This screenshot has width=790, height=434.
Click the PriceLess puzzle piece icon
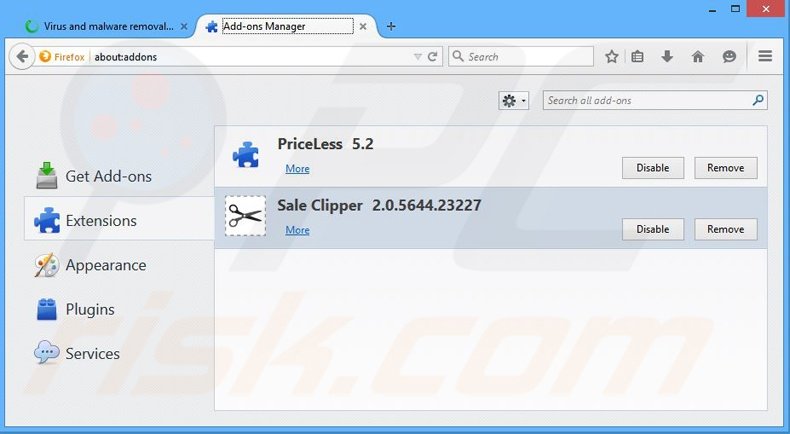tap(245, 155)
